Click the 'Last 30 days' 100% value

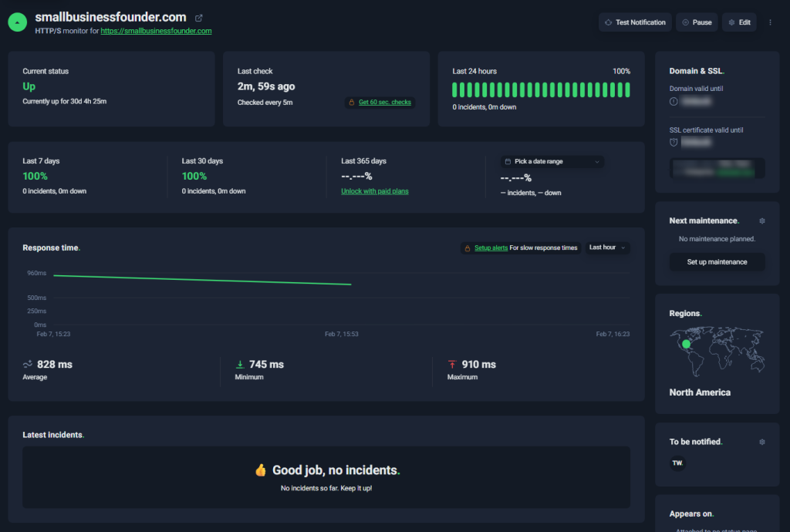tap(194, 176)
